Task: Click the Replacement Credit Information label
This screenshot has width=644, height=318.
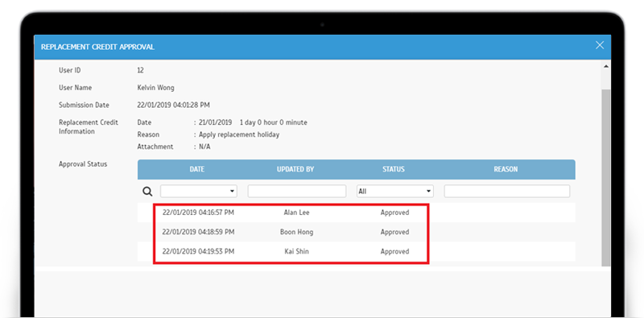Action: tap(89, 127)
